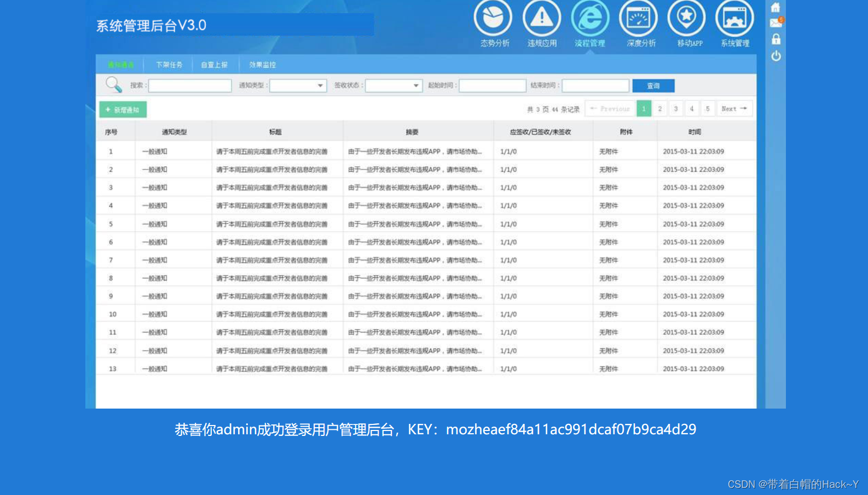This screenshot has height=495, width=868.
Task: Switch to the 下架任务 tab
Action: 169,65
